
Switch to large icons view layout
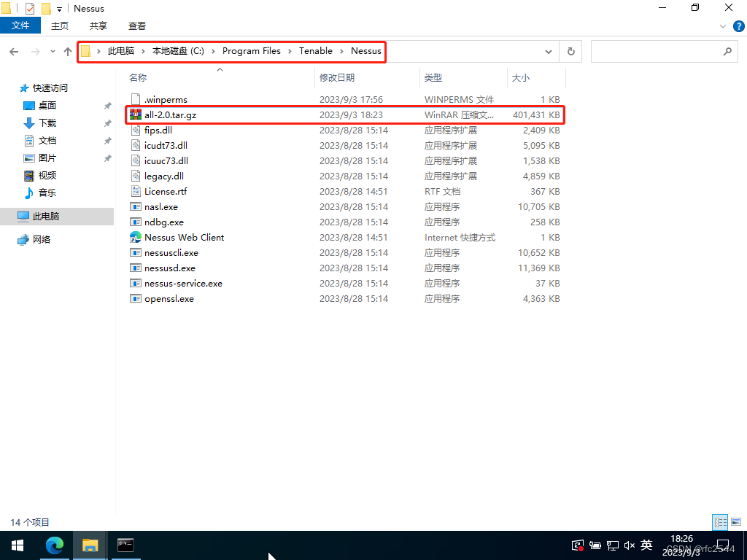pos(736,522)
